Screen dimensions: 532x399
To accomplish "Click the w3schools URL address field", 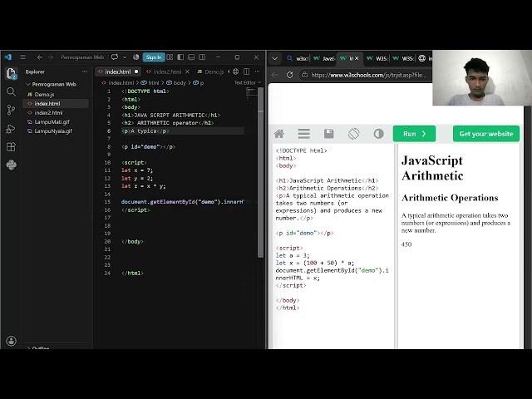I will click(x=369, y=75).
